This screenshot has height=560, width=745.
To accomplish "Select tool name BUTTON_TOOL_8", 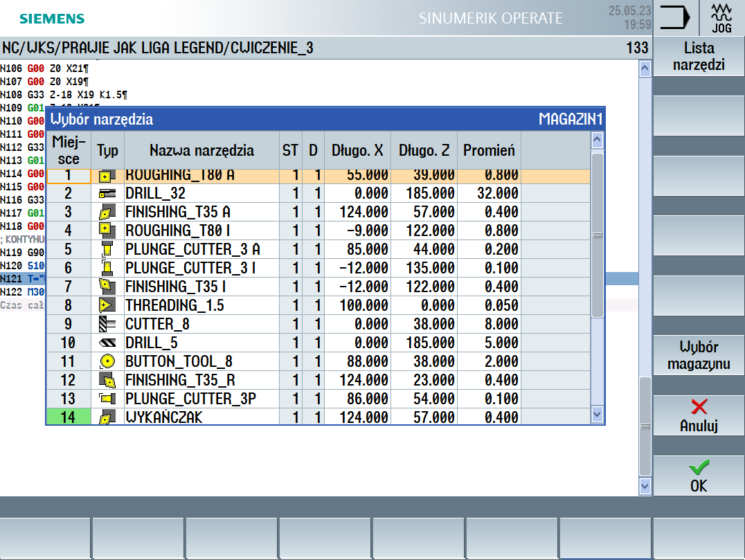I will coord(179,361).
